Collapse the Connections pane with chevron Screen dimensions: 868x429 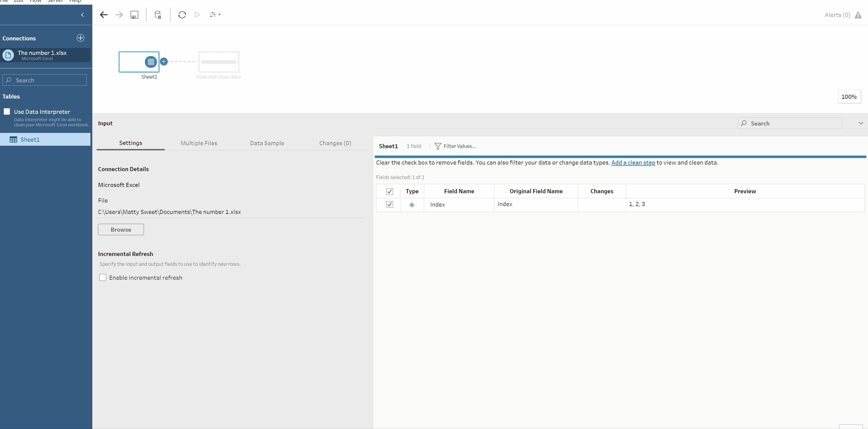[82, 15]
